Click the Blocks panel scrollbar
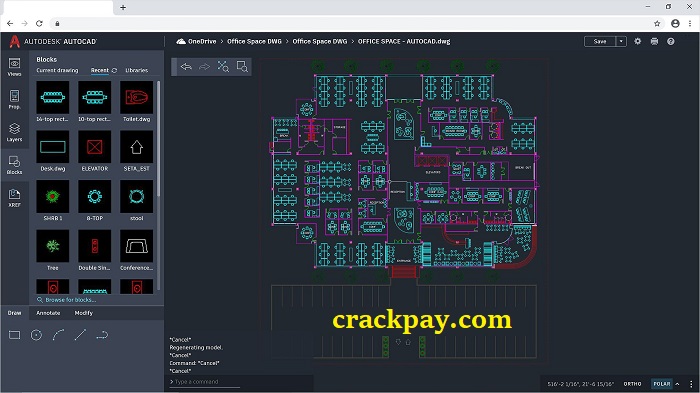 click(x=158, y=139)
